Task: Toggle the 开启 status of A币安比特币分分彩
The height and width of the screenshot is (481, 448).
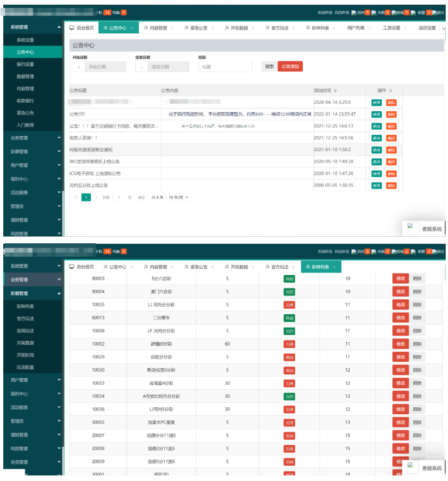Action: (289, 396)
